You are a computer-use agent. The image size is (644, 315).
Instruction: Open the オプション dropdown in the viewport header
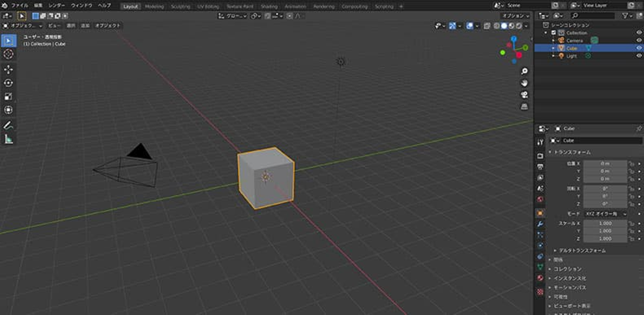516,16
